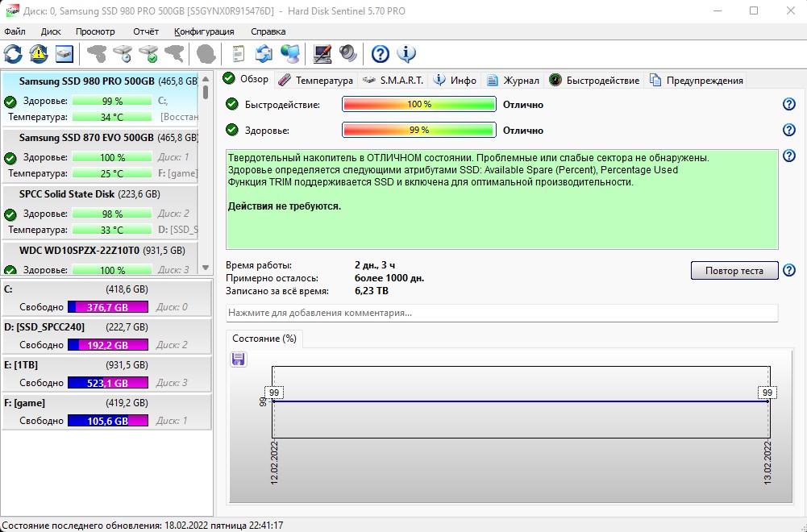This screenshot has width=807, height=532.
Task: Click the monitor with screwdriver configuration icon
Action: pyautogui.click(x=322, y=53)
